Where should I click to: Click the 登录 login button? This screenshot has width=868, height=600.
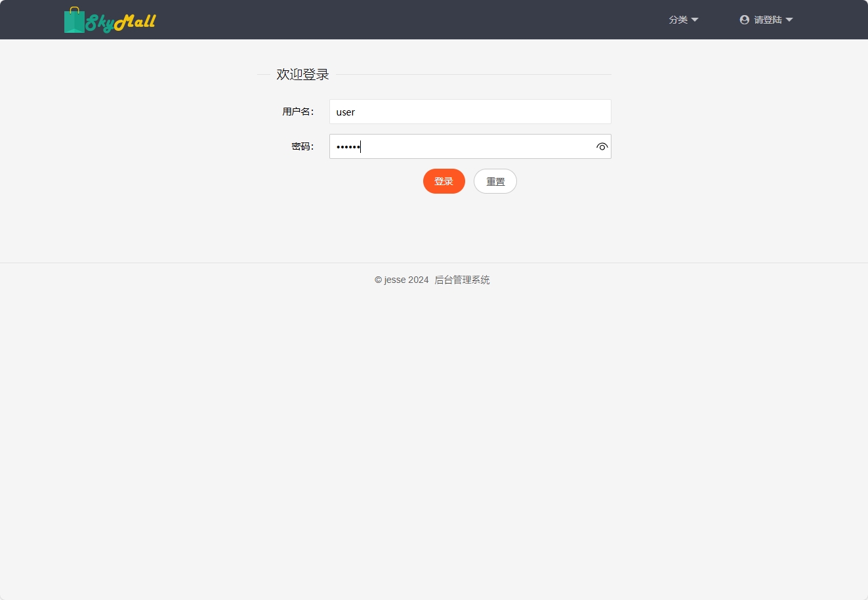[444, 181]
